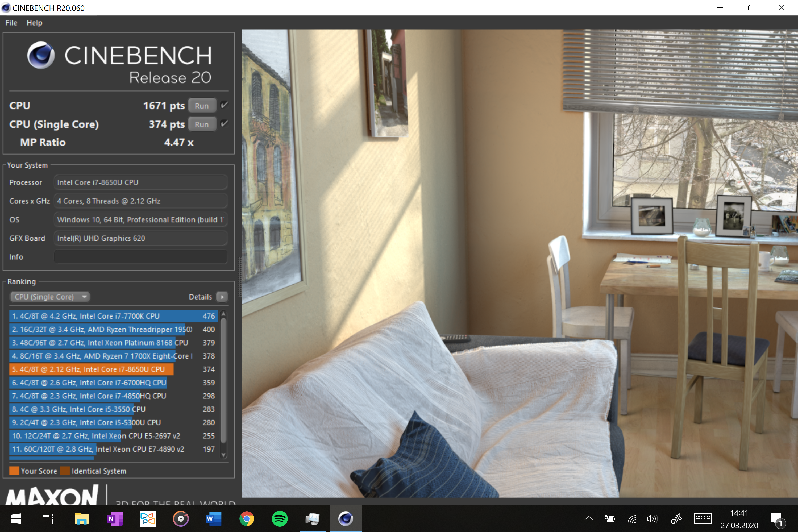798x532 pixels.
Task: Show hidden system tray icons
Action: pyautogui.click(x=589, y=518)
